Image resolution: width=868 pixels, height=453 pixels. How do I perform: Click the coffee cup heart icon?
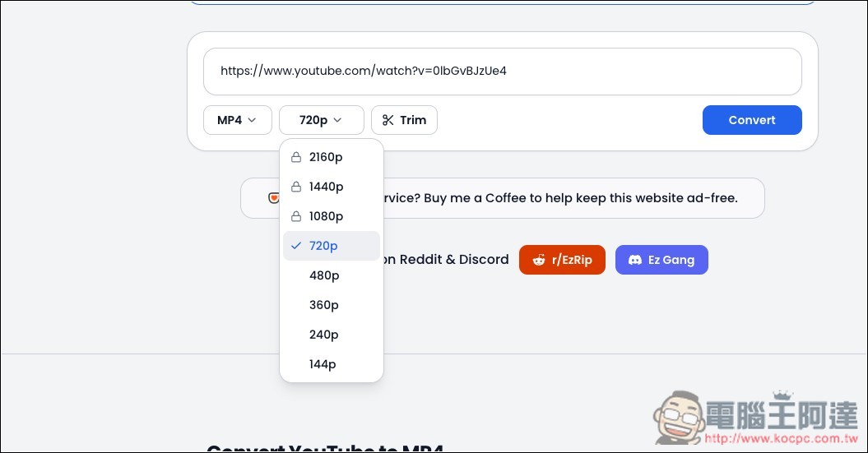(x=273, y=198)
